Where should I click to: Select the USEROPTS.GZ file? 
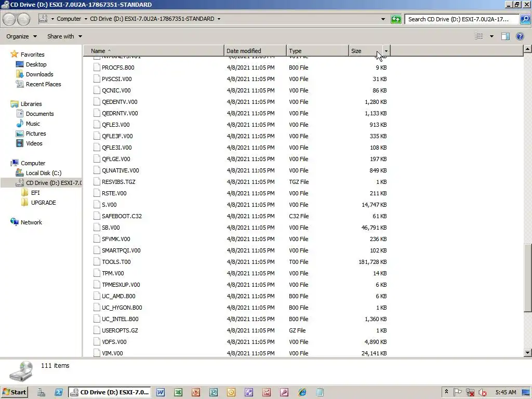pyautogui.click(x=120, y=330)
